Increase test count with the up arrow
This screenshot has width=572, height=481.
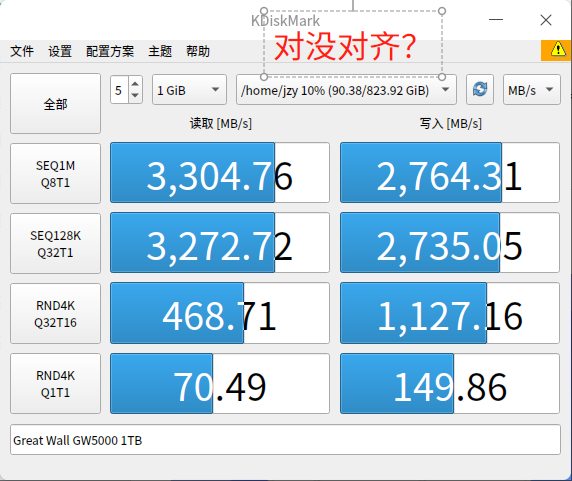[x=135, y=84]
